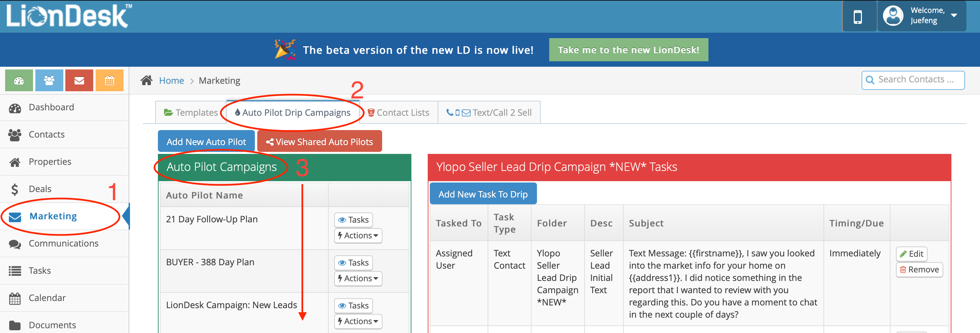This screenshot has height=333, width=980.
Task: Open Actions dropdown for 21 Day Follow-Up Plan
Action: (358, 236)
